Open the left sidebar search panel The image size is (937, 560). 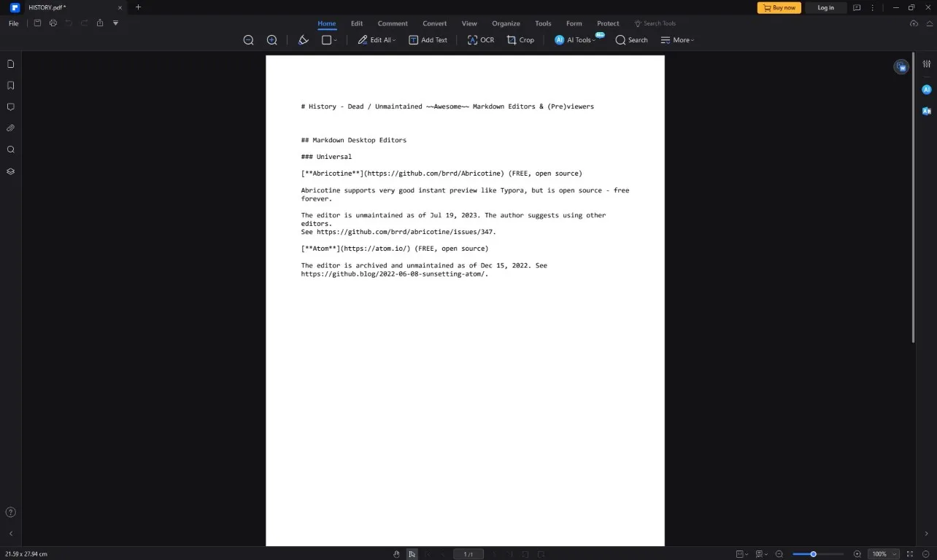click(10, 149)
